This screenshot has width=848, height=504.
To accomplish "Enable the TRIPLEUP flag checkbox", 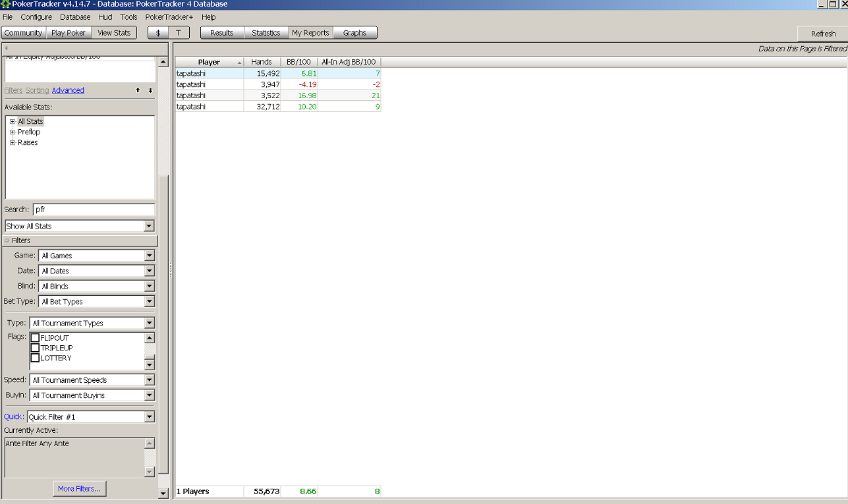I will [x=36, y=348].
